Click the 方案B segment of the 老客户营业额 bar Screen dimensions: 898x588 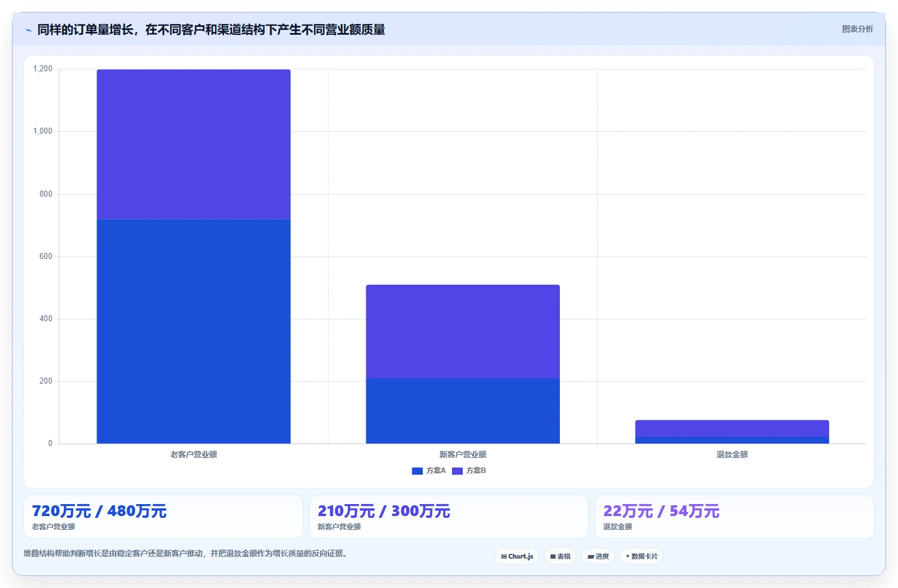[194, 144]
